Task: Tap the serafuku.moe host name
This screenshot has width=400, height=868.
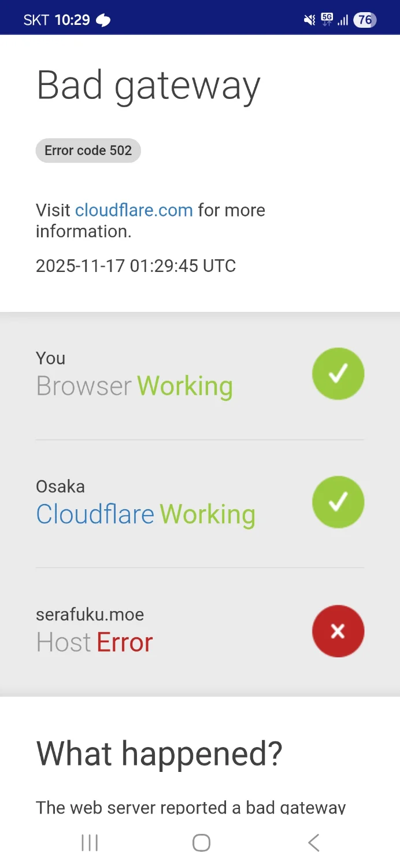Action: (90, 614)
